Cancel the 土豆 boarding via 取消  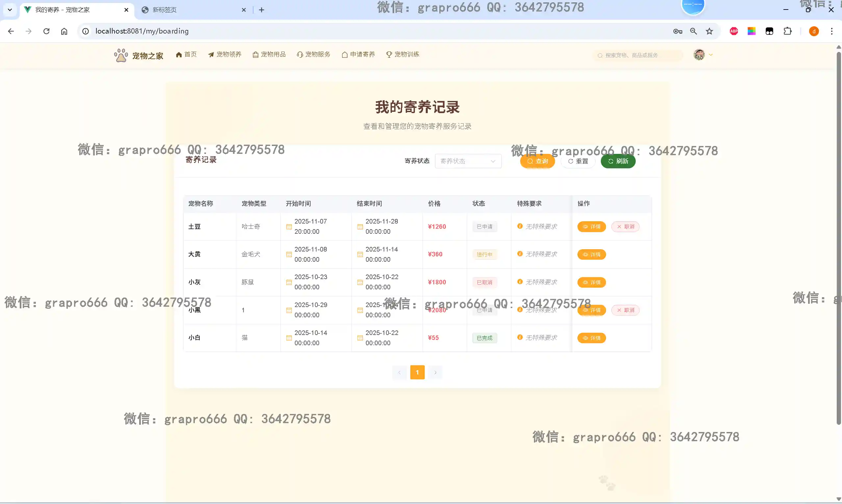click(625, 227)
